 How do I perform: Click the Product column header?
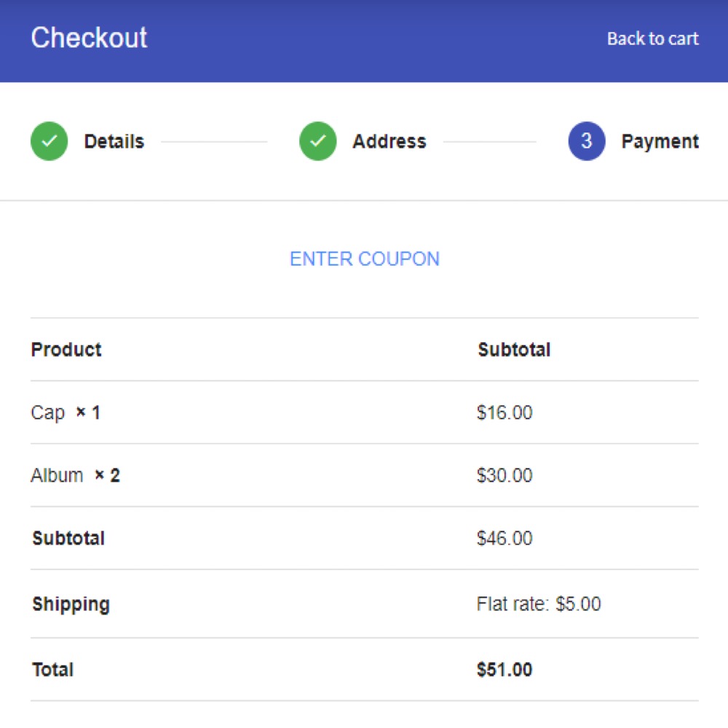click(66, 349)
